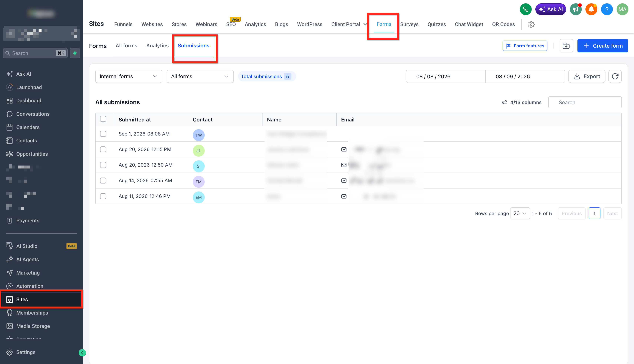The height and width of the screenshot is (364, 634).
Task: Click the sidebar Search box
Action: (x=35, y=53)
